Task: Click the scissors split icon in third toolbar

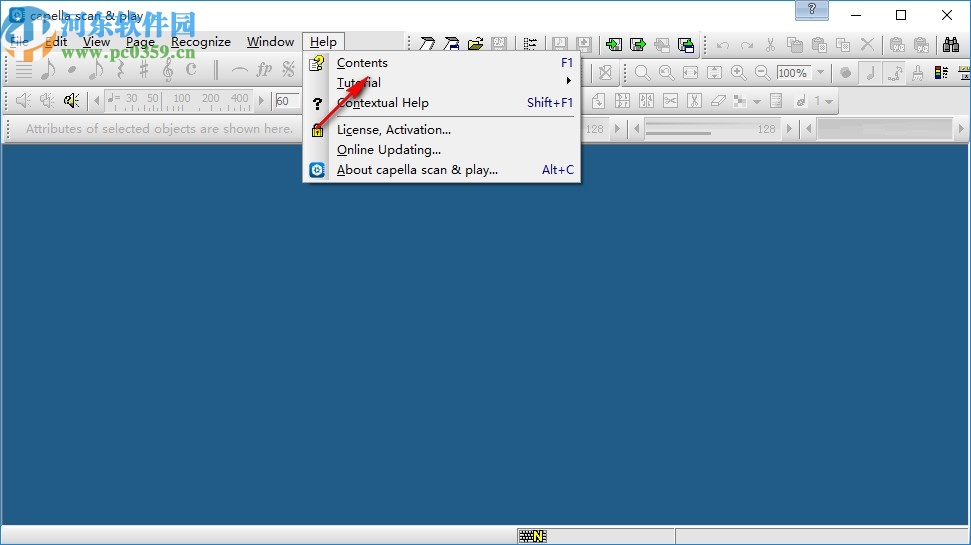Action: (x=670, y=101)
